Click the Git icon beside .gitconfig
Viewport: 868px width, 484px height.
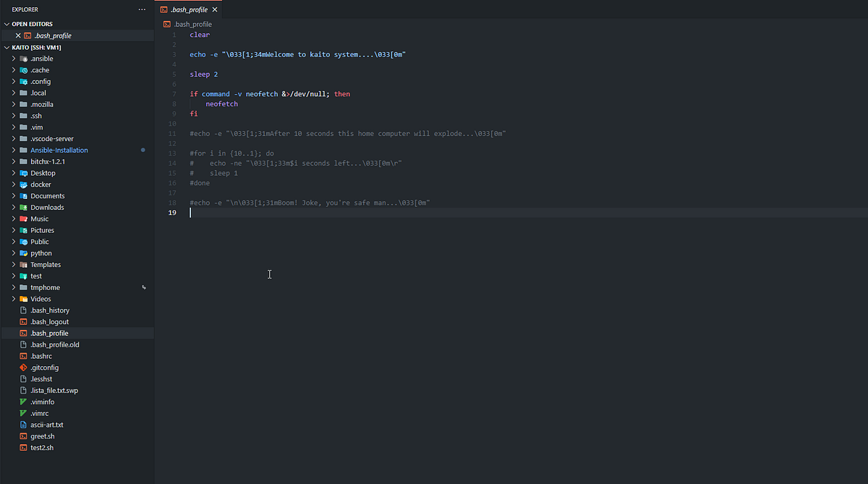(22, 368)
